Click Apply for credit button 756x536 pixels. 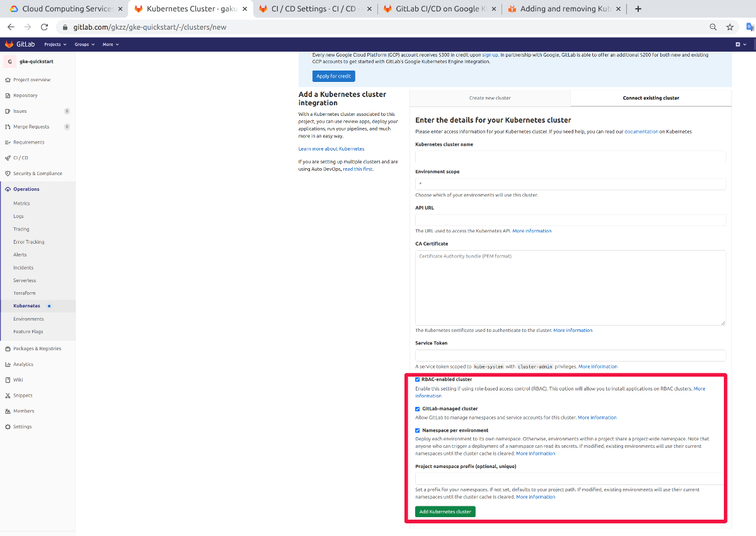[334, 76]
